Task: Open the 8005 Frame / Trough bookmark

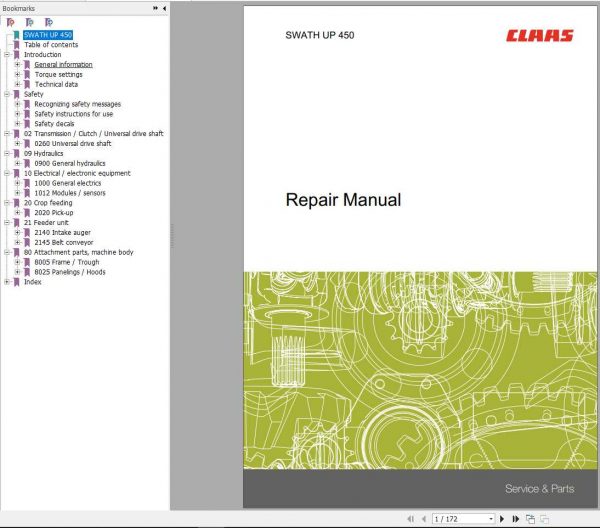Action: point(67,262)
